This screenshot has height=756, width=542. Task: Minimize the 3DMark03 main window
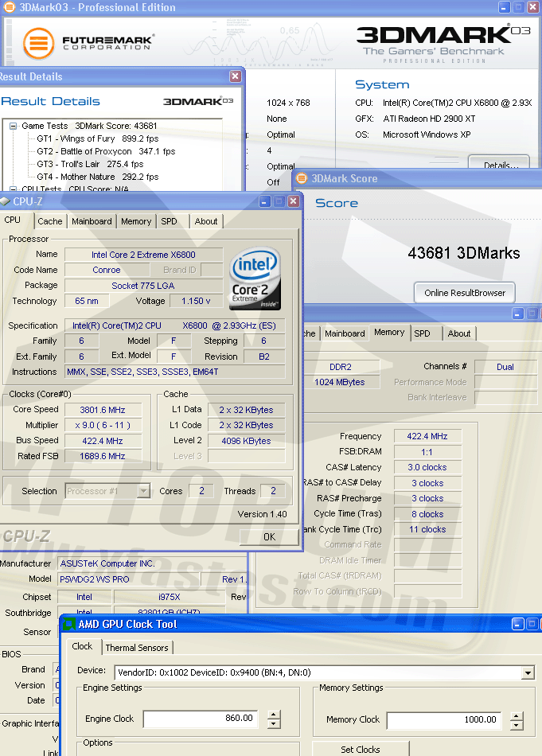coord(505,6)
